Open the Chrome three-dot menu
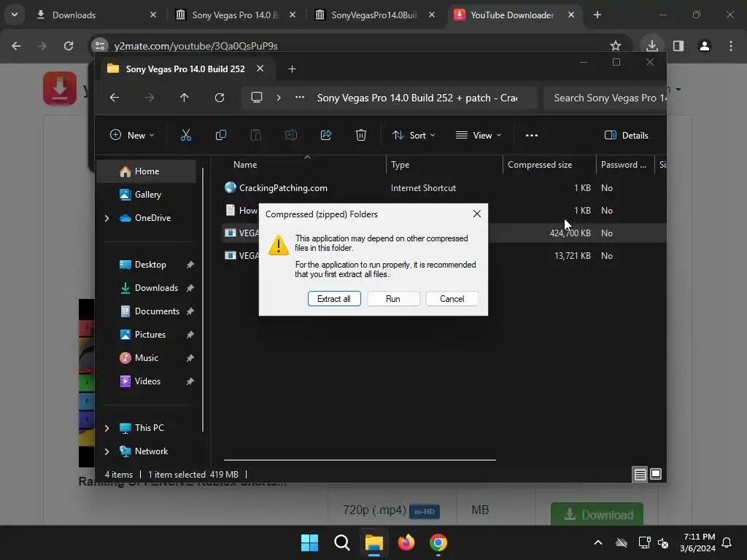 (731, 46)
